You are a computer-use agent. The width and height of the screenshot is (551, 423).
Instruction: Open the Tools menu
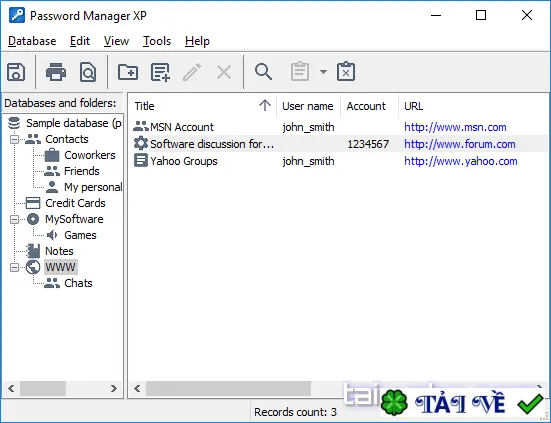[x=157, y=41]
